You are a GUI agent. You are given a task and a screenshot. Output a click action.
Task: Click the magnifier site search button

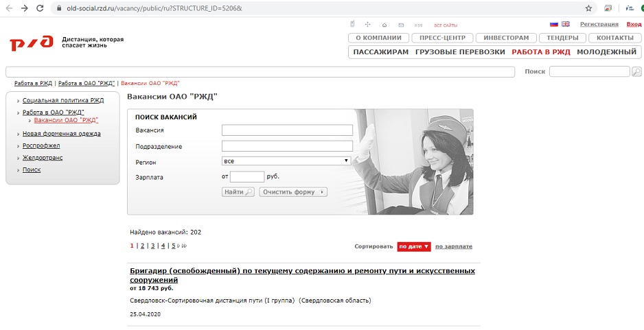636,71
